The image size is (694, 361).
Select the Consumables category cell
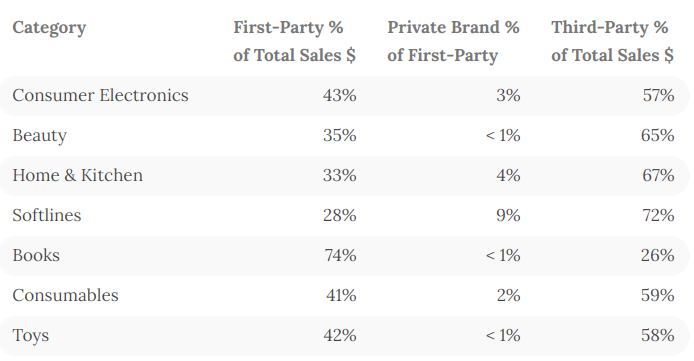click(x=66, y=296)
